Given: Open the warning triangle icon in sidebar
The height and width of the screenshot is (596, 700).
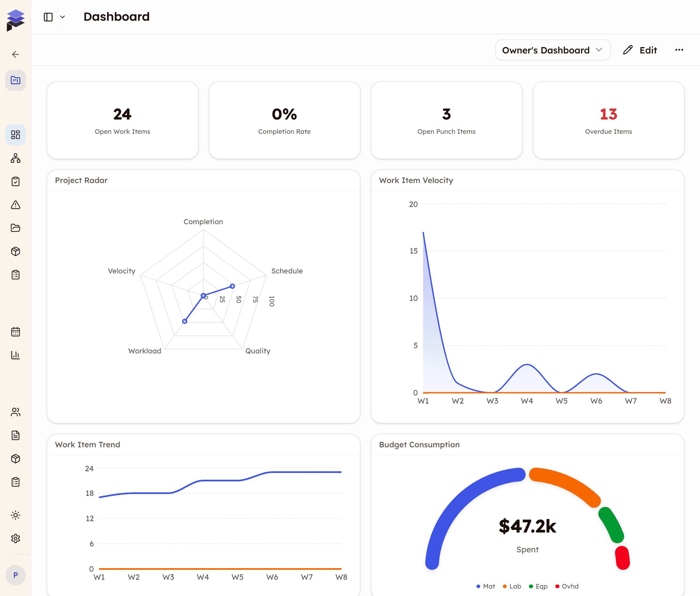Looking at the screenshot, I should (x=16, y=205).
